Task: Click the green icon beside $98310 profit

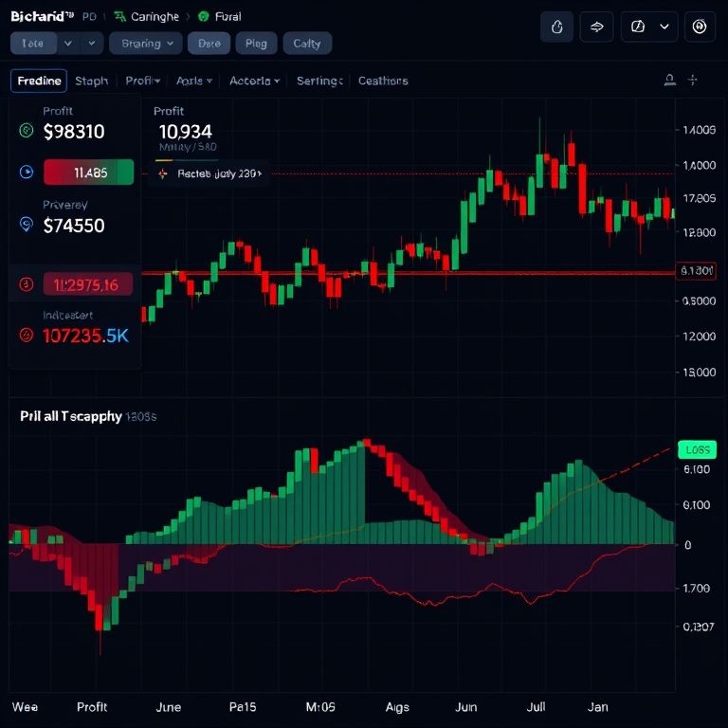Action: pos(27,132)
